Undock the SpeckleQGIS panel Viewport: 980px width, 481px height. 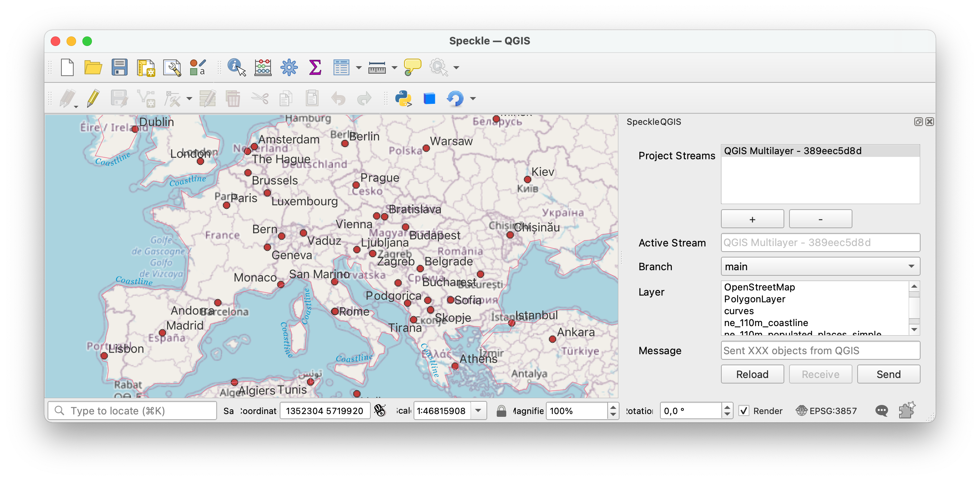click(918, 122)
